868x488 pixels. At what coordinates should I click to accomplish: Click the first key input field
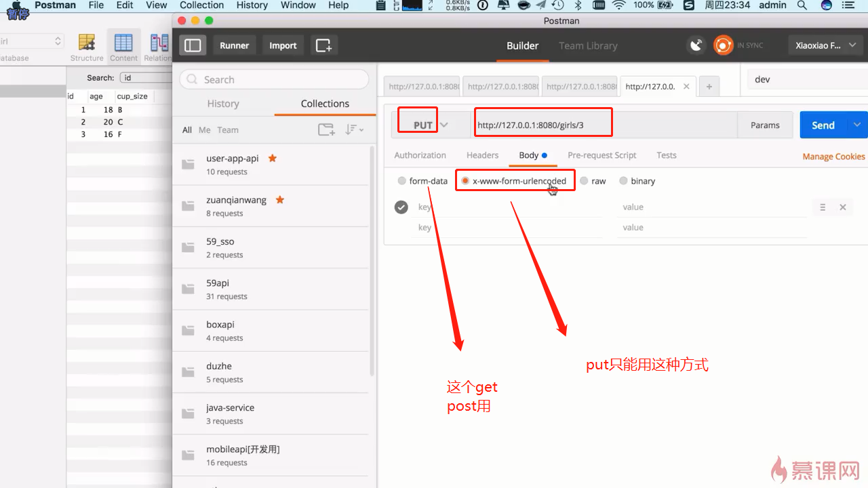(509, 207)
